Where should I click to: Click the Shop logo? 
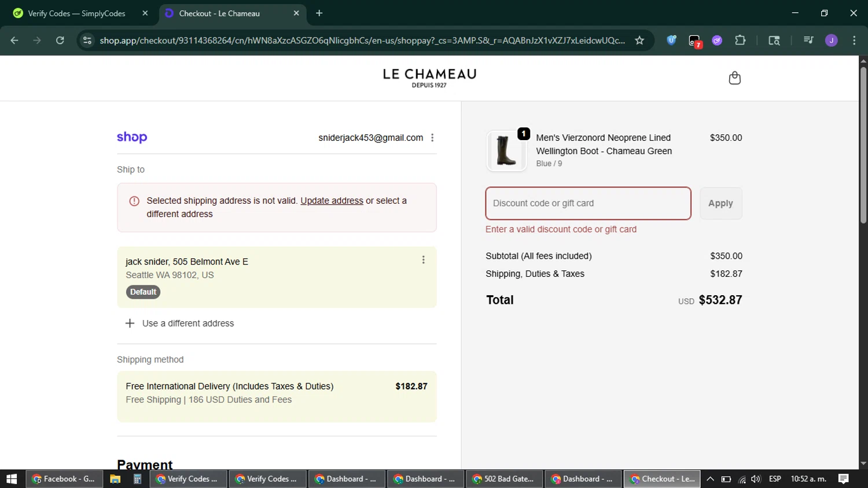tap(132, 138)
